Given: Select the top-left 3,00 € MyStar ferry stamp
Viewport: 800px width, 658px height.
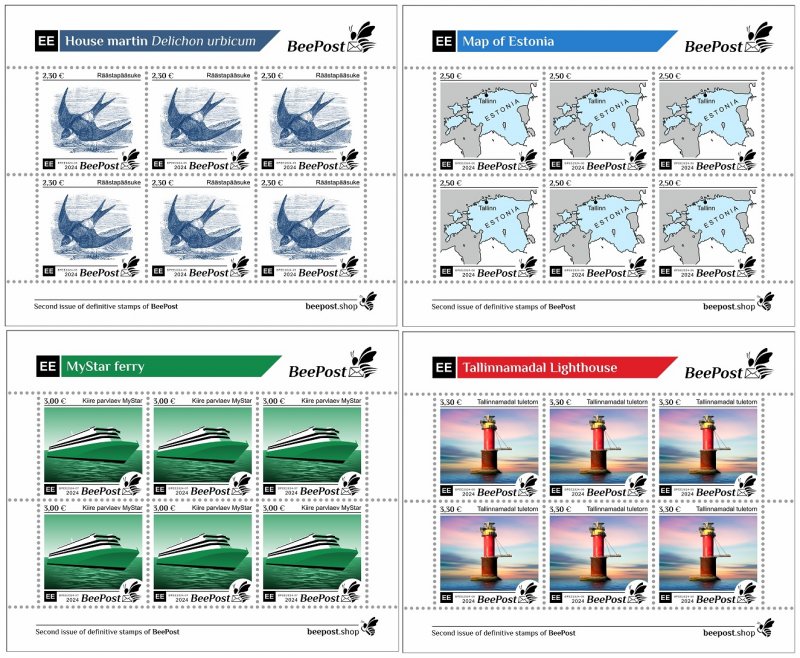Looking at the screenshot, I should coord(93,446).
